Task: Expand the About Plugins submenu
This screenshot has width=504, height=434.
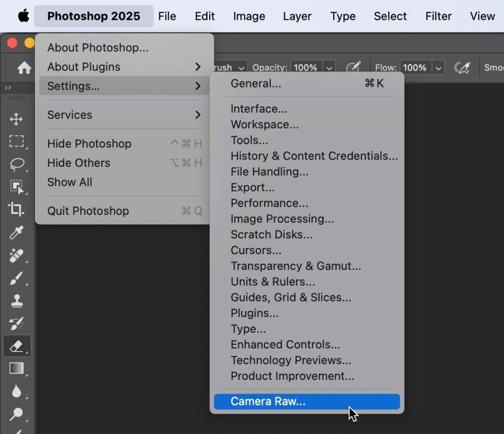Action: [124, 67]
